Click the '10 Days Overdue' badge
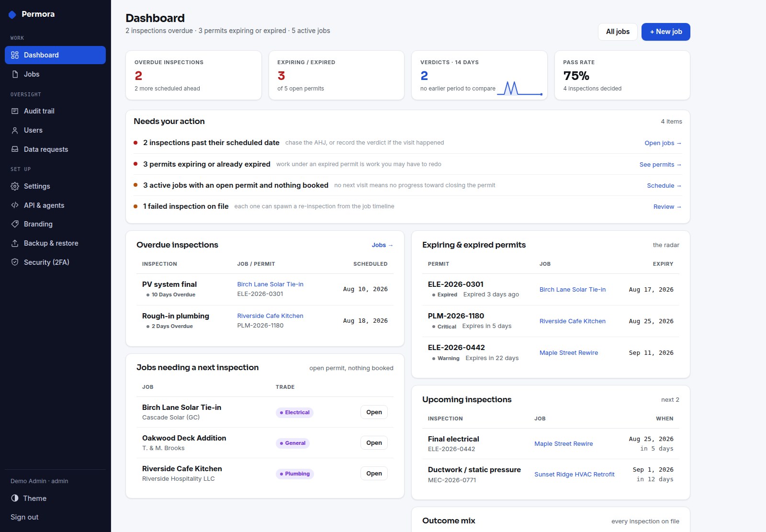This screenshot has height=532, width=766. (x=170, y=295)
